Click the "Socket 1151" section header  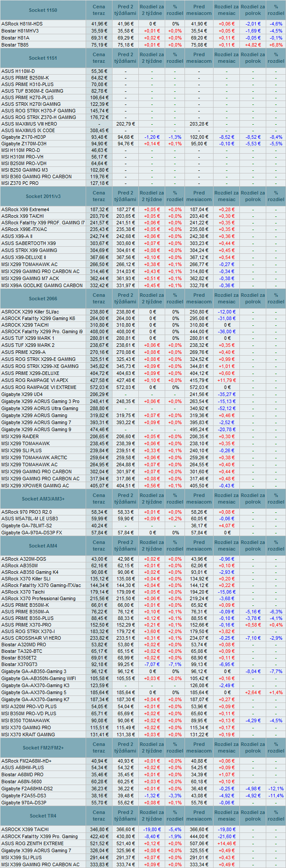43,58
